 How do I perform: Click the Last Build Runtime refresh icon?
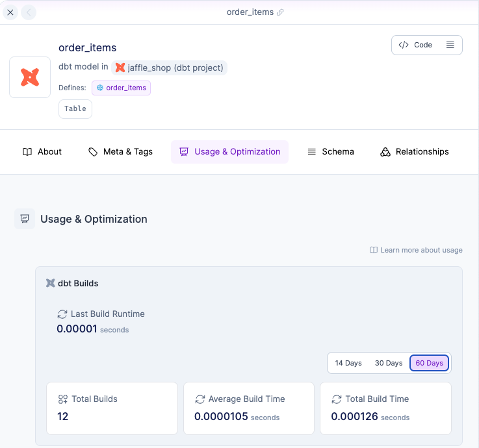(x=62, y=314)
